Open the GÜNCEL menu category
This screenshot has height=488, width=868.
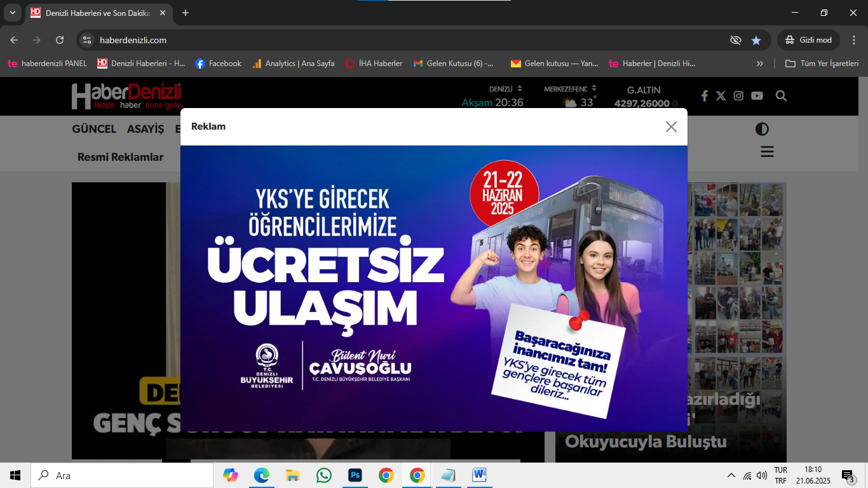coord(94,129)
